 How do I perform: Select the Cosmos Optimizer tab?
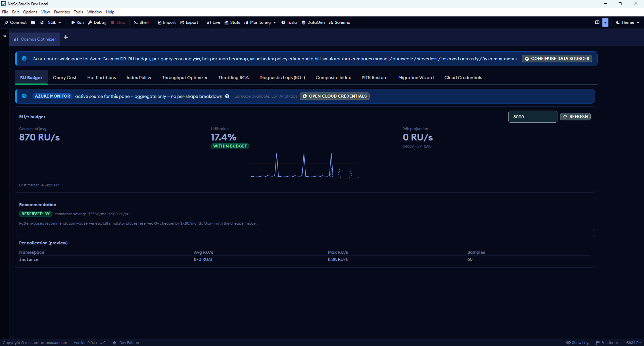tap(35, 39)
